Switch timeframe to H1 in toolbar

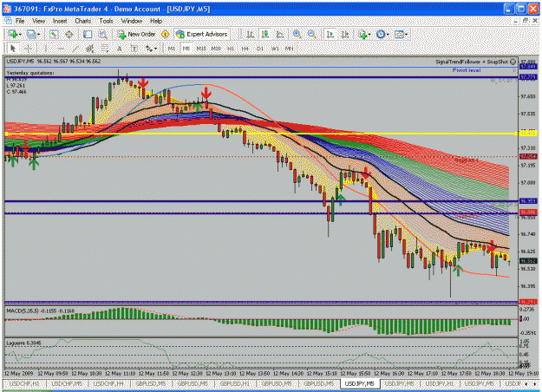coord(231,49)
